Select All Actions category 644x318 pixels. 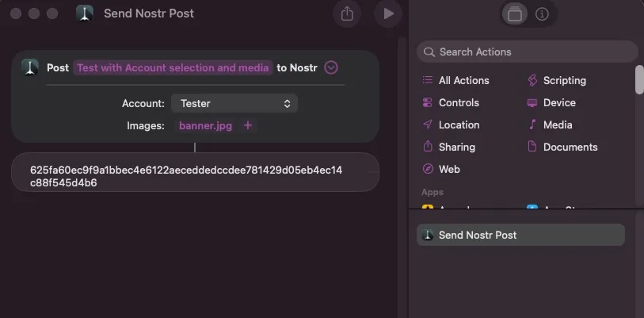tap(463, 80)
